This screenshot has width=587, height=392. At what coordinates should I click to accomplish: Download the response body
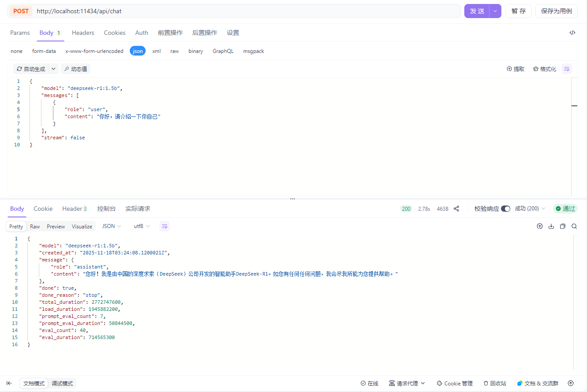(x=551, y=226)
